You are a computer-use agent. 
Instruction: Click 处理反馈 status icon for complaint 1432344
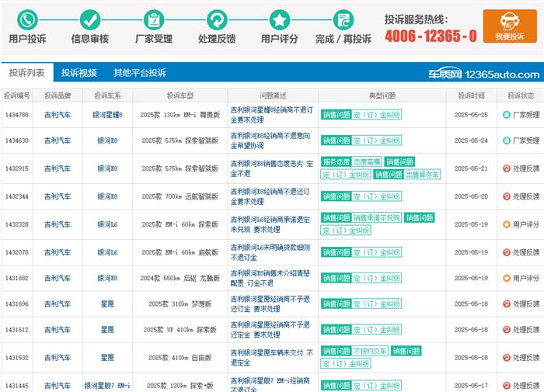507,196
